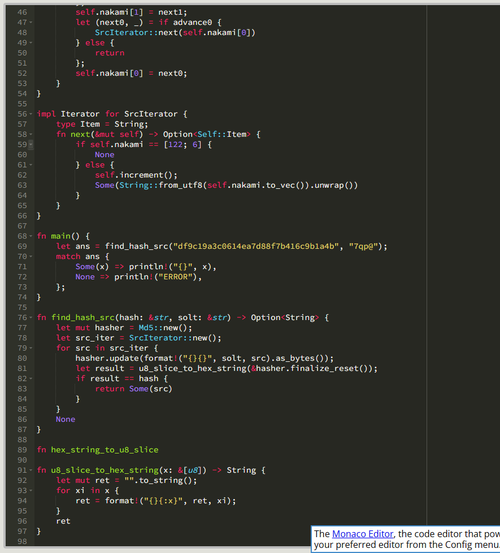Viewport: 500px width, 553px height.
Task: Fold u8_slice_to_hex_string function at line 91
Action: click(x=31, y=470)
